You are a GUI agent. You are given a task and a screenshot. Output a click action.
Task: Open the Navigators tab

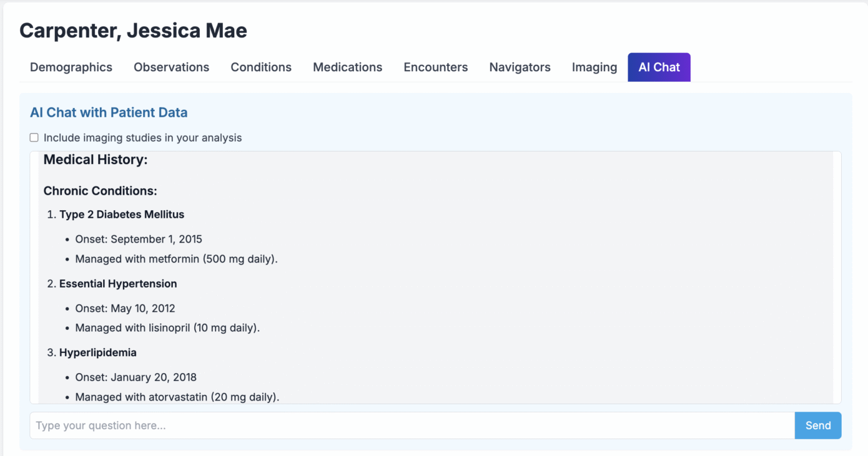pyautogui.click(x=520, y=67)
